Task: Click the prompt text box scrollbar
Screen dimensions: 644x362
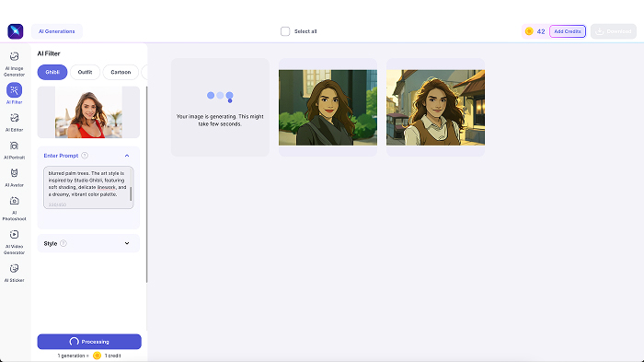Action: (x=131, y=193)
